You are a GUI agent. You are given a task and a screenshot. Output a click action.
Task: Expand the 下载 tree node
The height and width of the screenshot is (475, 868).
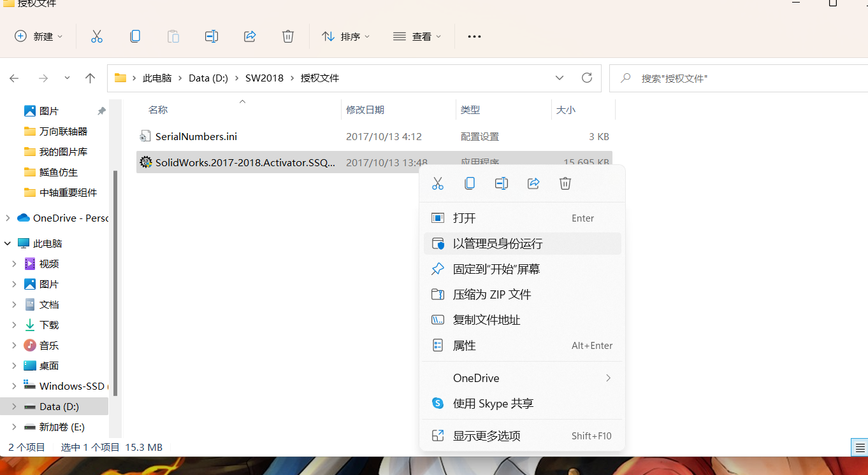(x=14, y=325)
